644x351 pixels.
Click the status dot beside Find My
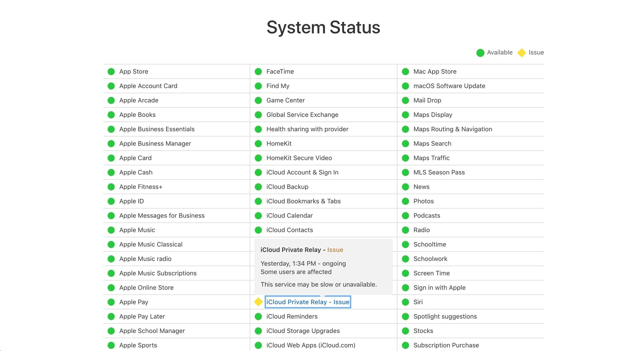point(258,86)
